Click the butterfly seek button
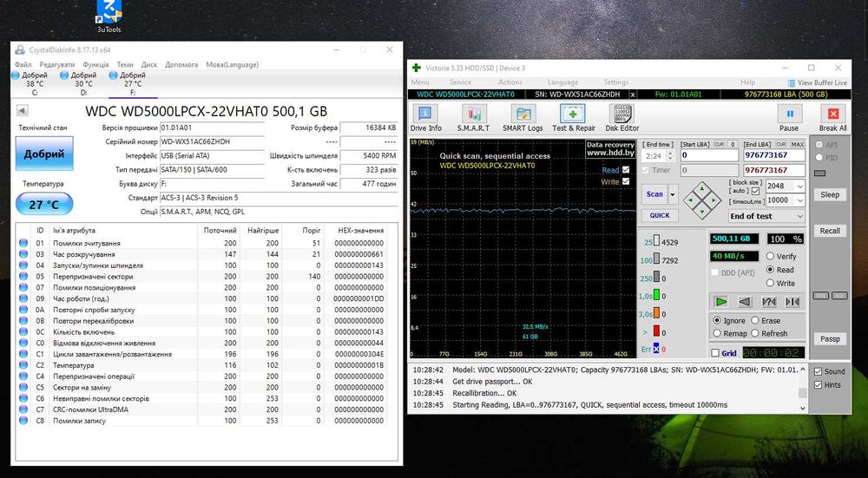The height and width of the screenshot is (478, 868). tap(792, 302)
